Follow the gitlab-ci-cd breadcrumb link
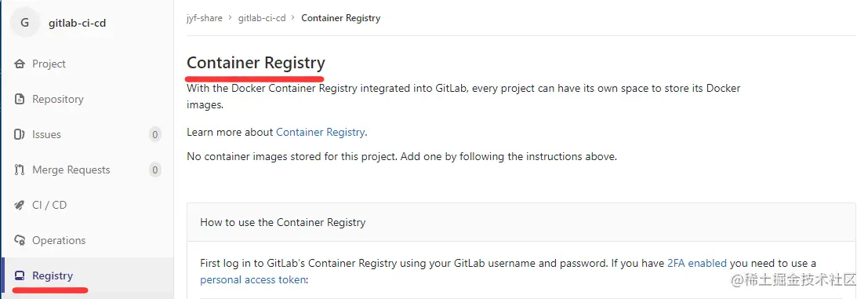This screenshot has width=868, height=299. (262, 18)
